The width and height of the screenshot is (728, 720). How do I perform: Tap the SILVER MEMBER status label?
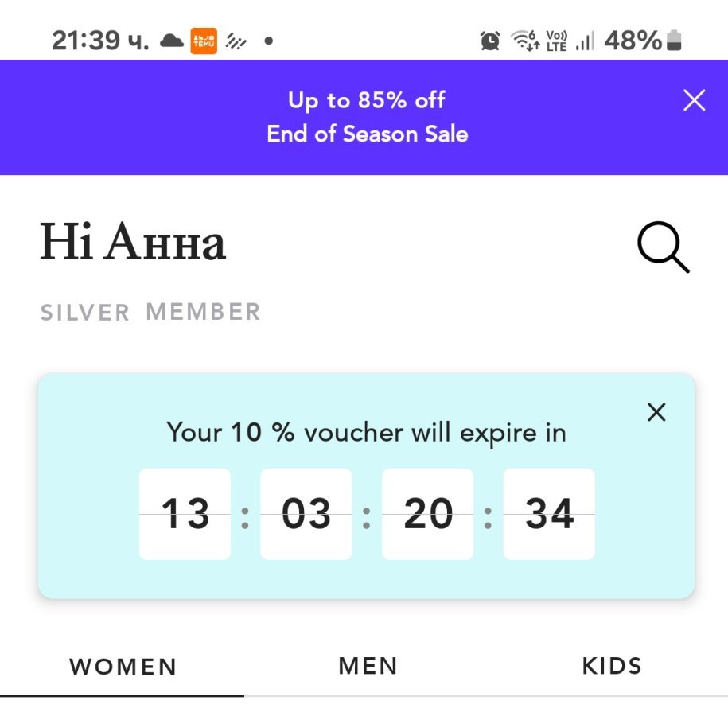pyautogui.click(x=150, y=312)
